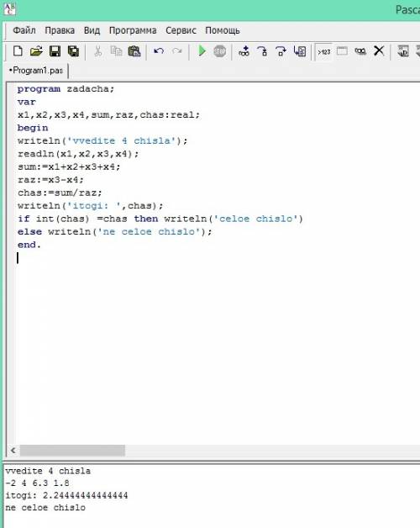Image resolution: width=420 pixels, height=528 pixels.
Task: Click the New file icon
Action: coord(18,51)
